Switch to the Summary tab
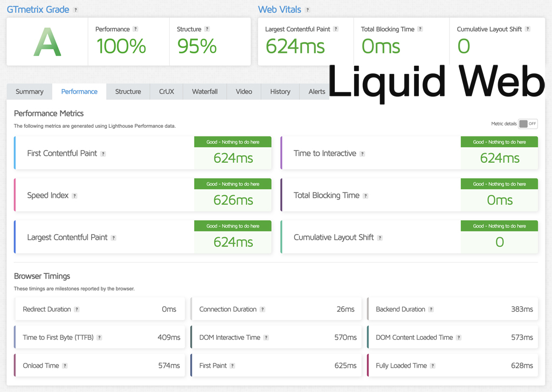 click(30, 92)
